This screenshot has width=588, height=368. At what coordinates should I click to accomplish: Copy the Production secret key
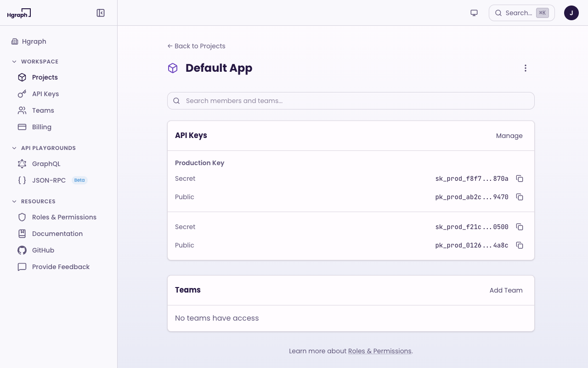pyautogui.click(x=520, y=178)
